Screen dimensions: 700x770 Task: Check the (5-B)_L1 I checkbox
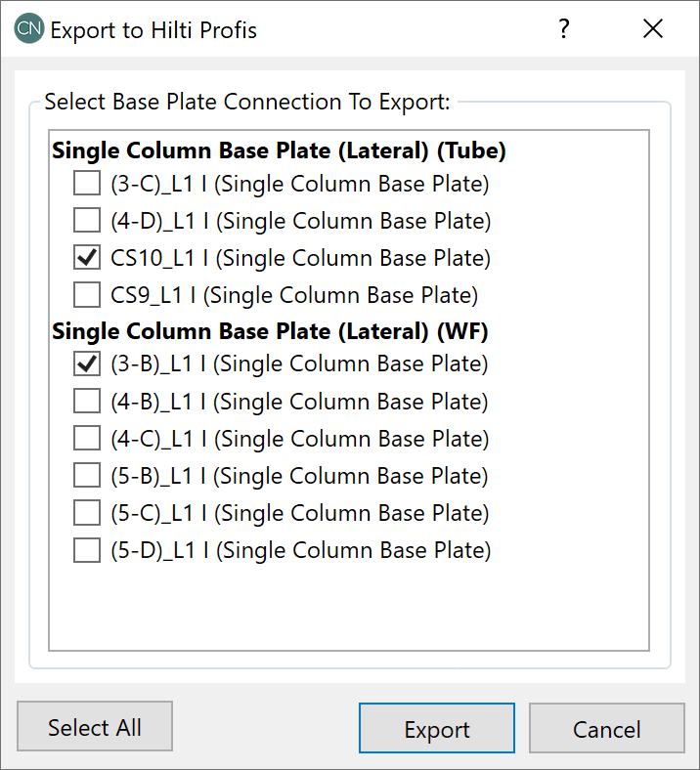(87, 476)
